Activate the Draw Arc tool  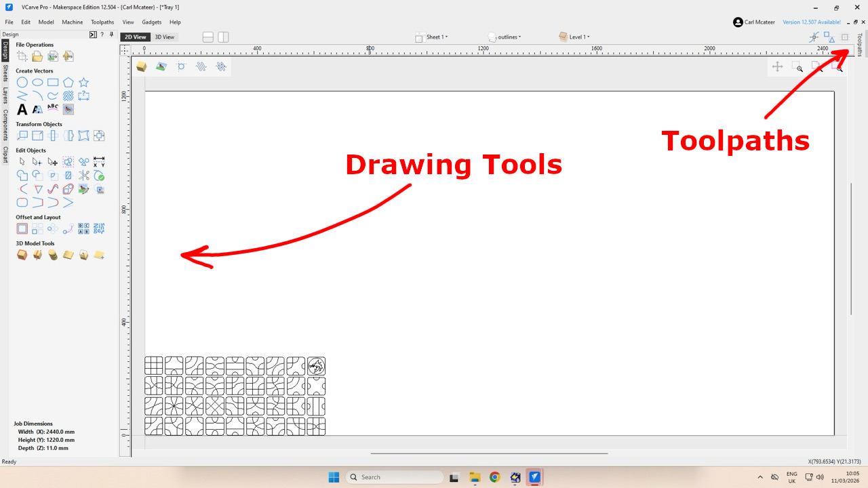click(x=38, y=96)
